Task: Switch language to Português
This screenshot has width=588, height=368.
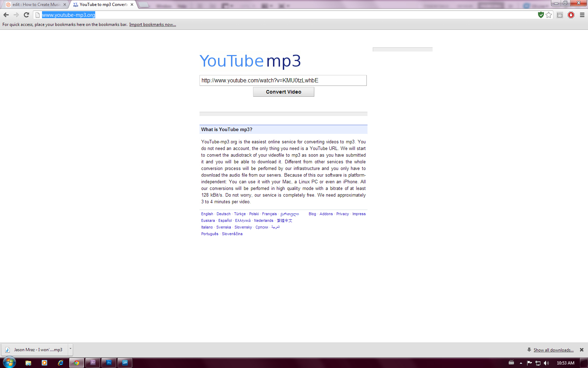Action: click(210, 234)
